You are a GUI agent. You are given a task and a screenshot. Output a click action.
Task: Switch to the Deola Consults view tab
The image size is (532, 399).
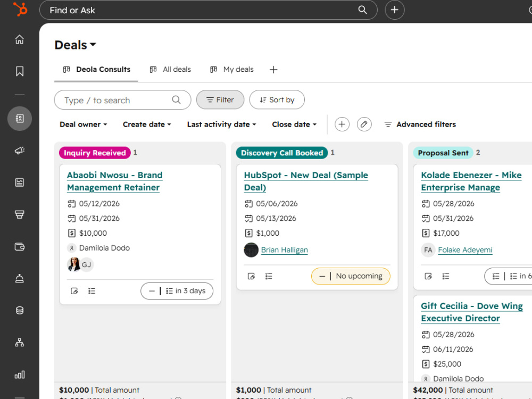96,70
